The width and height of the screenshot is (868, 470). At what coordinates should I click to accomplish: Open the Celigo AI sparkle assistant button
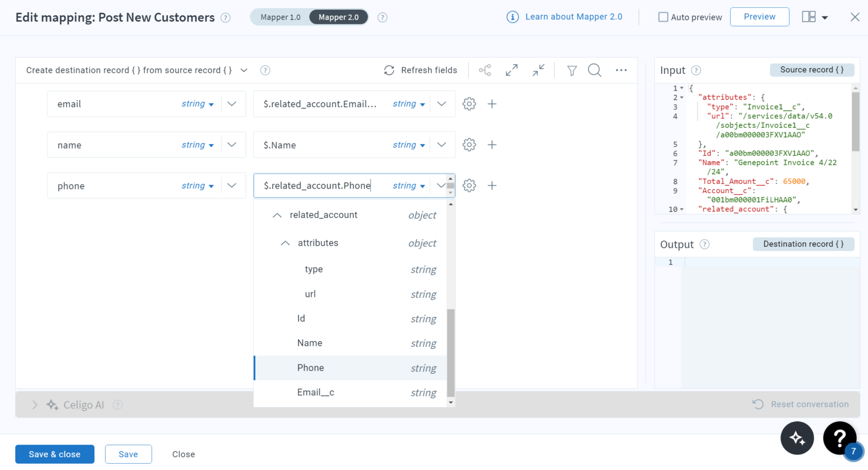point(797,438)
